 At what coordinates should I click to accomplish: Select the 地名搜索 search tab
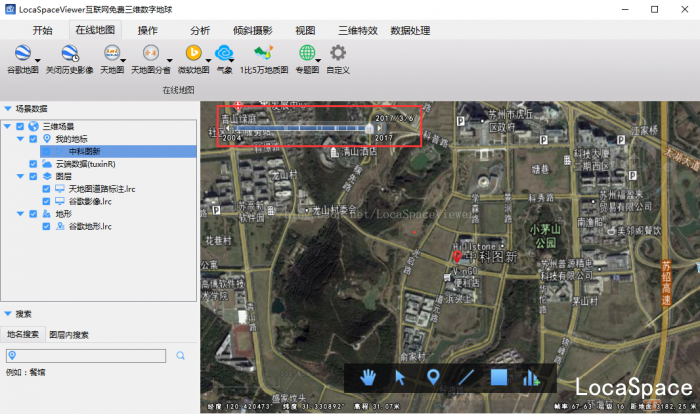coord(23,334)
